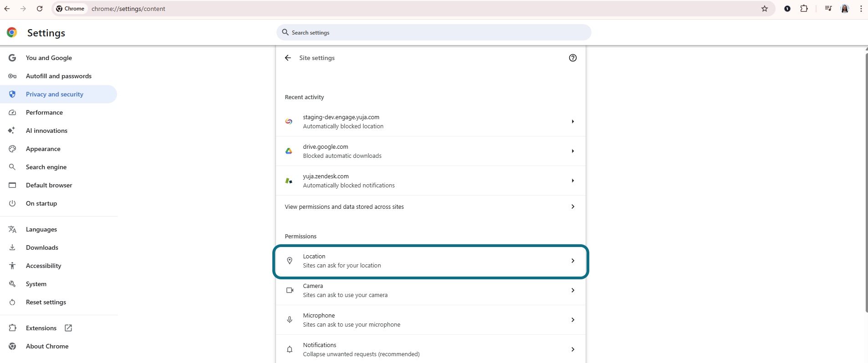Go to Search engine settings
Screen dimensions: 868x363
coord(58,167)
